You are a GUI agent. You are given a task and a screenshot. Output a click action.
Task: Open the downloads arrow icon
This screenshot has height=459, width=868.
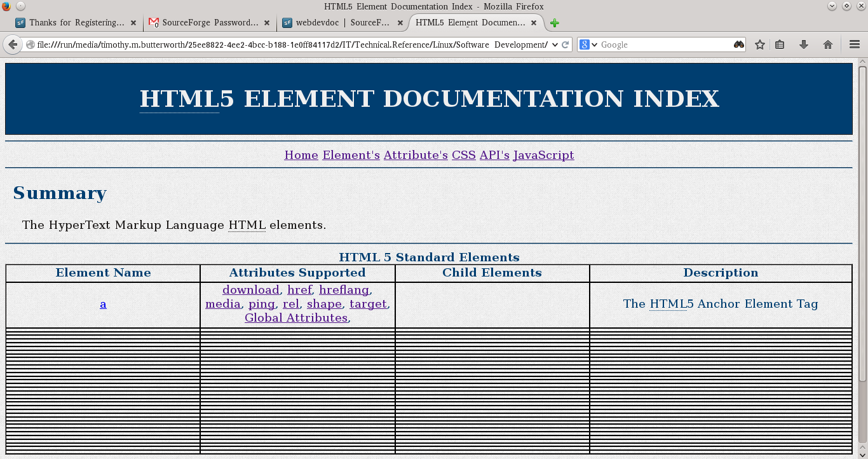point(804,45)
